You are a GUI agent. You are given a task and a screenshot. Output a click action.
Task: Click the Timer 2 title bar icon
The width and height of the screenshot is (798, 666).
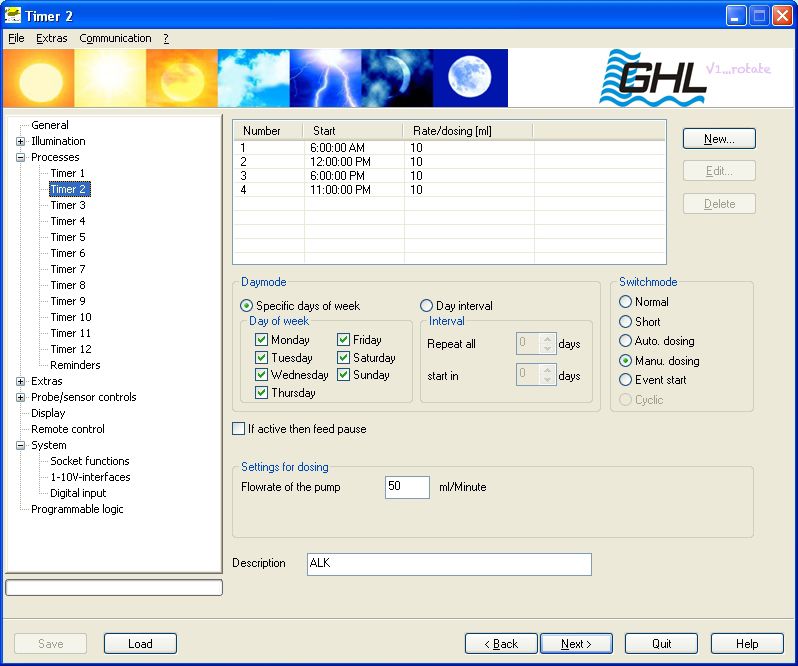(x=13, y=16)
